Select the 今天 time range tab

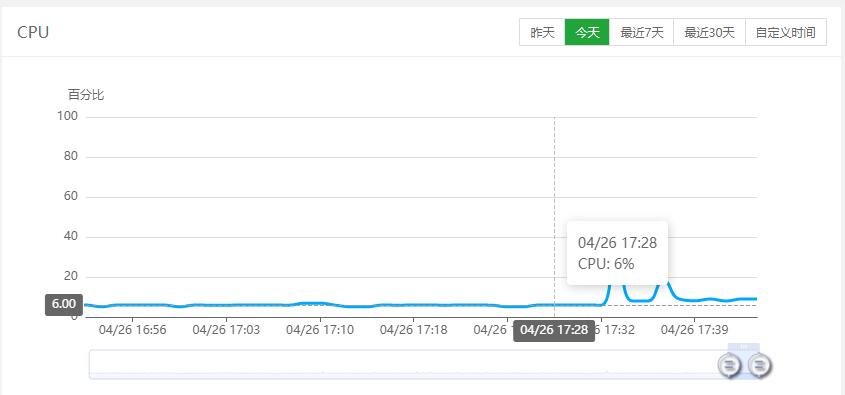point(587,32)
